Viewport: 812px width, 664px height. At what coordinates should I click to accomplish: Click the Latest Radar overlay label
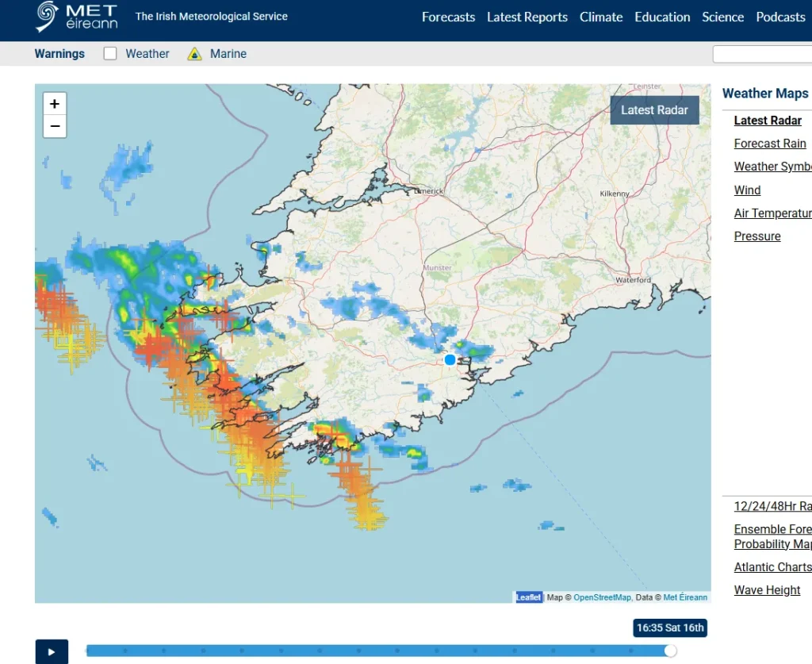point(654,110)
